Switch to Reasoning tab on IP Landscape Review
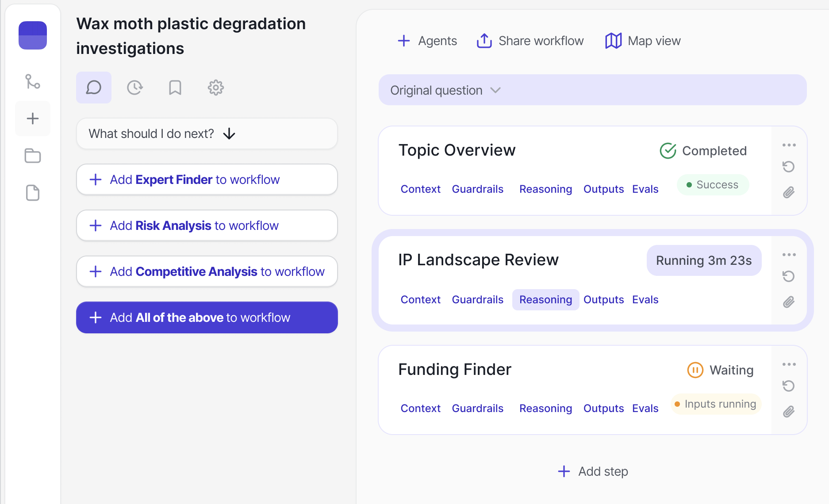The width and height of the screenshot is (829, 504). pos(545,299)
